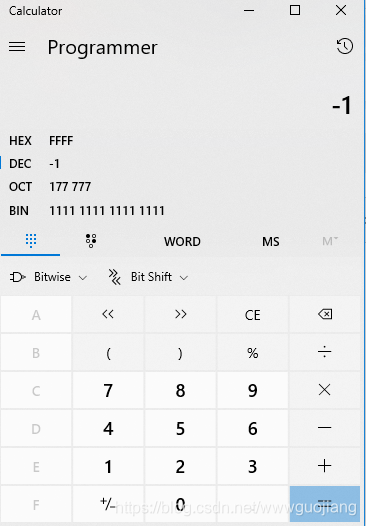Click the hex digit F key
The width and height of the screenshot is (366, 526).
click(36, 504)
